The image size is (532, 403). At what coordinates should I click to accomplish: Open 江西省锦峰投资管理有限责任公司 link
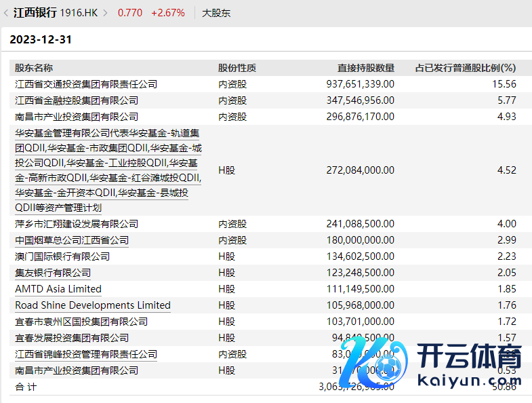pyautogui.click(x=86, y=354)
